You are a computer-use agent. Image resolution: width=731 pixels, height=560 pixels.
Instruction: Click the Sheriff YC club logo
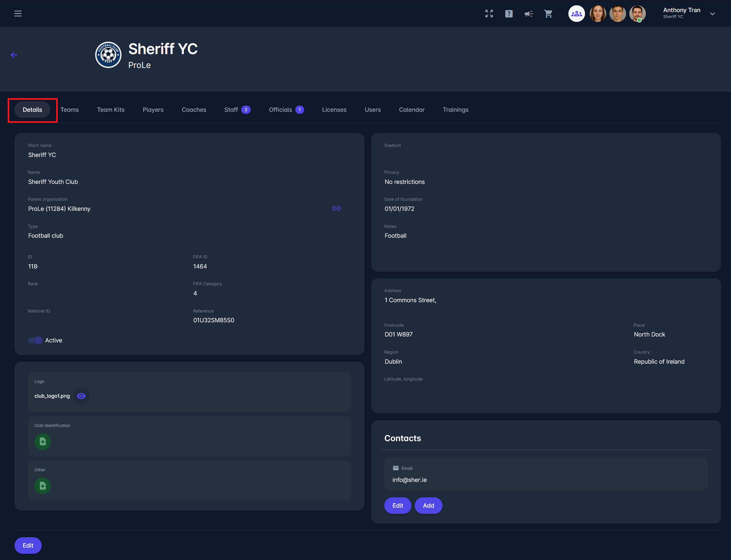[x=108, y=55]
